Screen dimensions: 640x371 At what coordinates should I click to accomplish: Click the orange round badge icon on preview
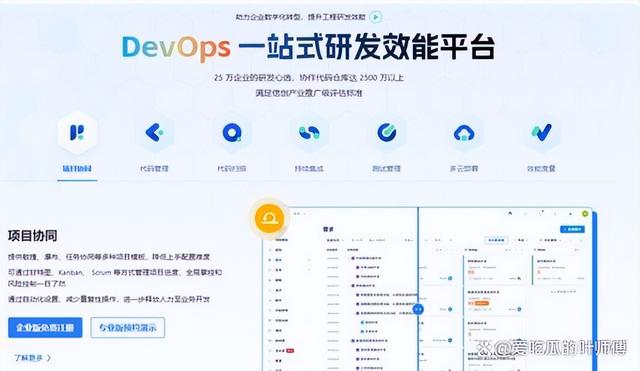(269, 218)
